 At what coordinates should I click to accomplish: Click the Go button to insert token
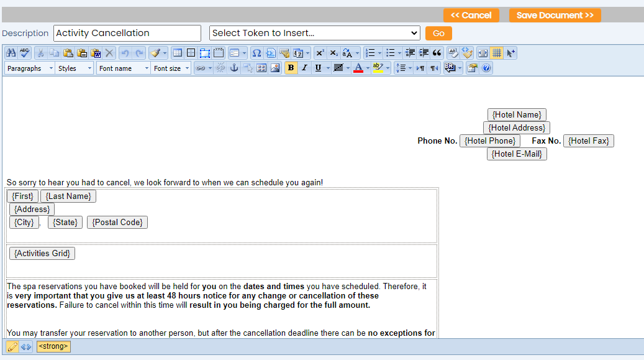pos(438,34)
